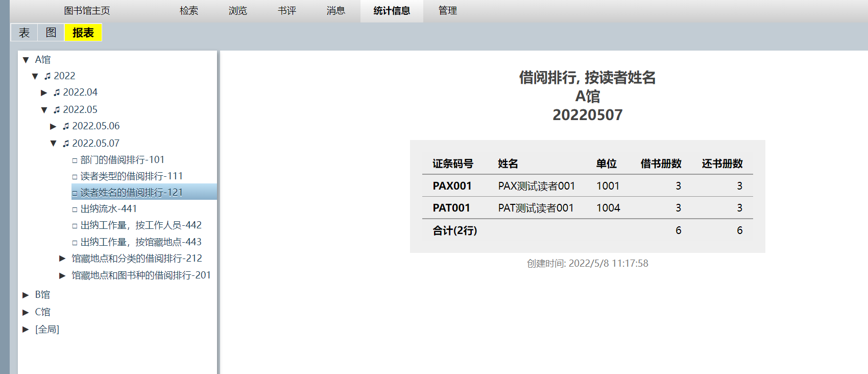Select the 2022.05.06 label in tree

coord(96,126)
